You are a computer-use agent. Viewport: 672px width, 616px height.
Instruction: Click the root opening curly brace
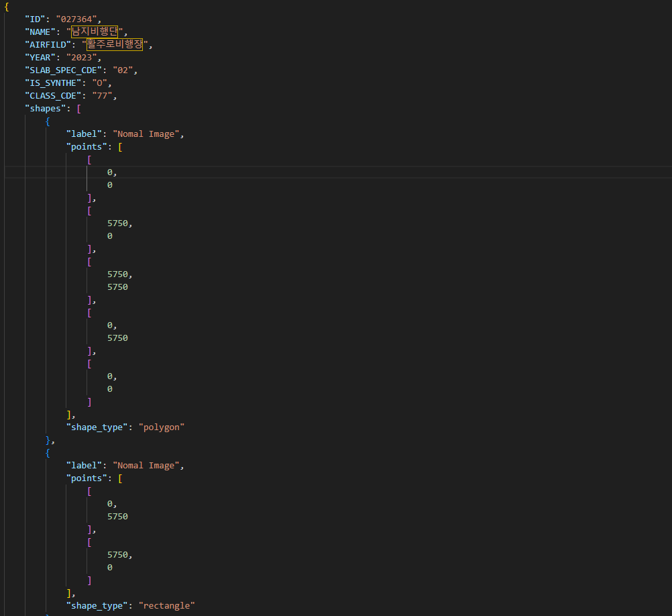click(x=7, y=7)
